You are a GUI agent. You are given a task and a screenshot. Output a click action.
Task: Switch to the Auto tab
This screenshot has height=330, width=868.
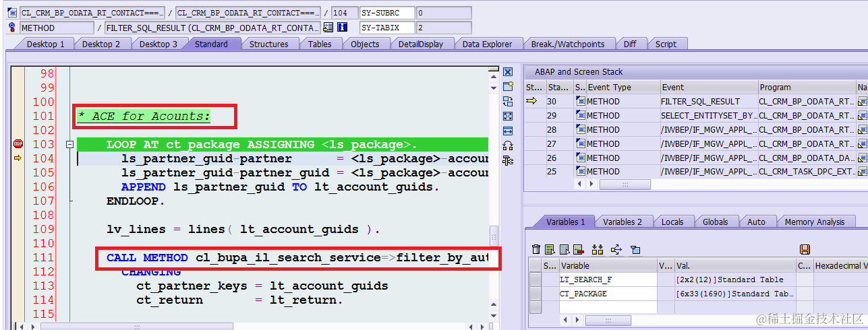click(756, 222)
